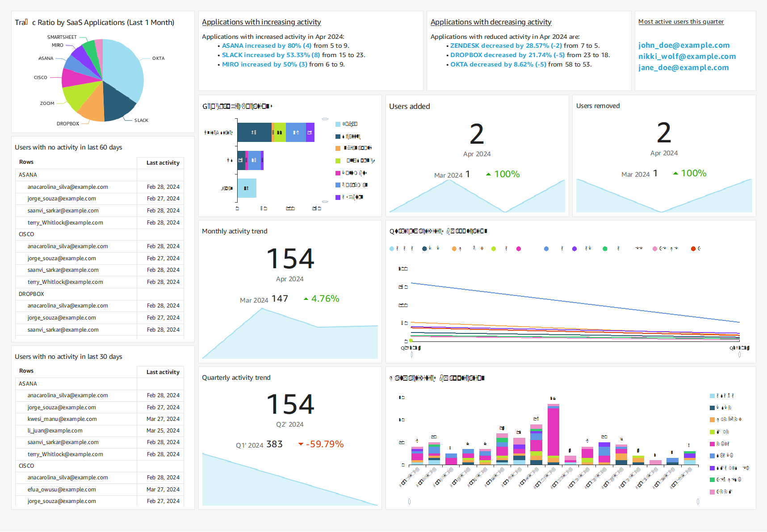Select the ASANA group row in the 30 days table
Image resolution: width=767 pixels, height=532 pixels.
[x=99, y=384]
